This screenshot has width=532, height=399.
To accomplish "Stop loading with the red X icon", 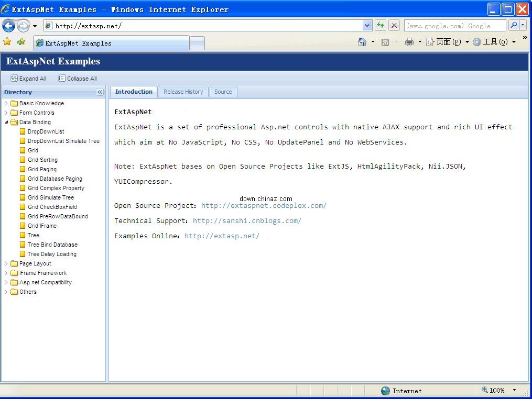I will pyautogui.click(x=394, y=26).
